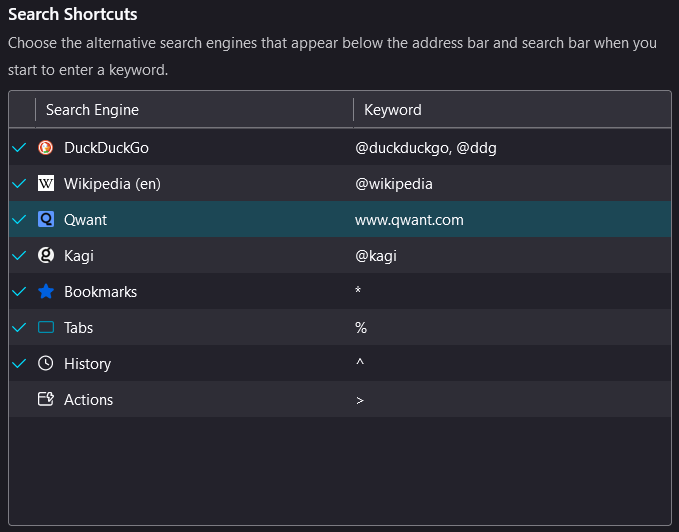
Task: Enable the Actions shortcut checkbox
Action: coord(19,399)
